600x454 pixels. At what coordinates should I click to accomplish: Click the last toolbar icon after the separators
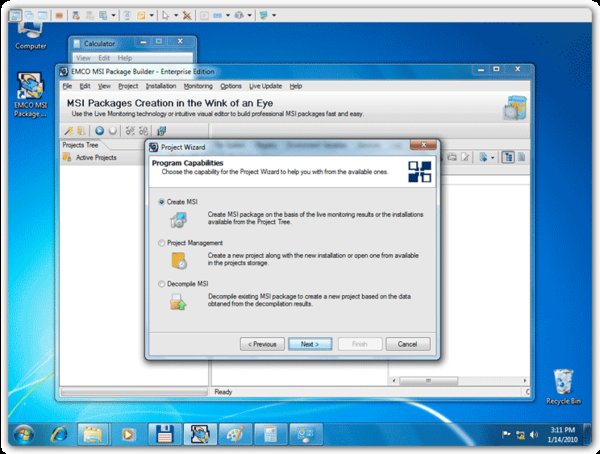point(161,131)
